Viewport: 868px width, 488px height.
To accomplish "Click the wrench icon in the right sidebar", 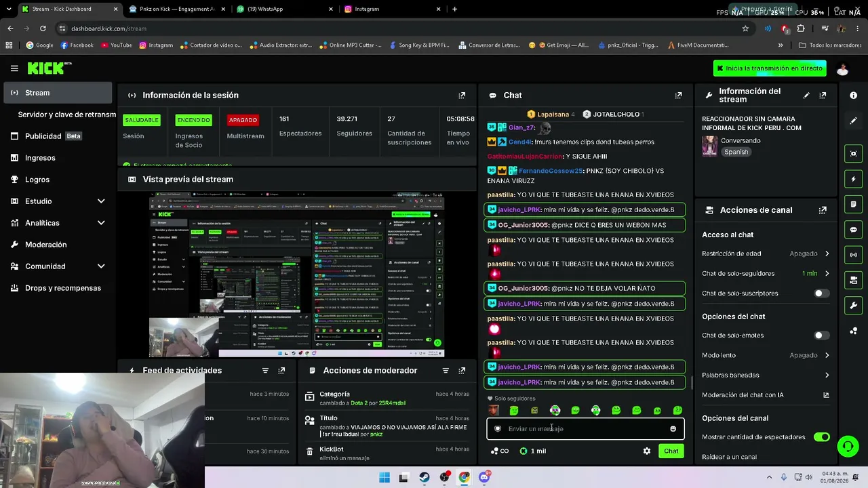I will point(853,306).
